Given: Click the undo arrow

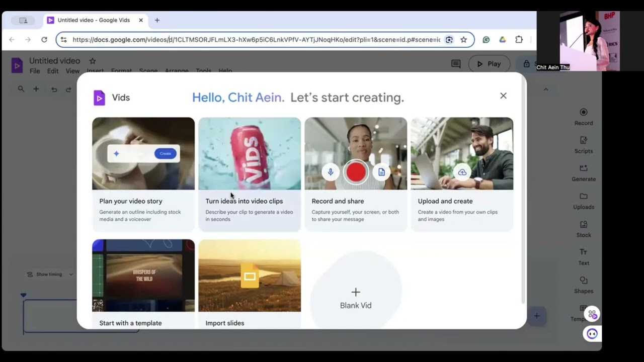Looking at the screenshot, I should point(54,89).
